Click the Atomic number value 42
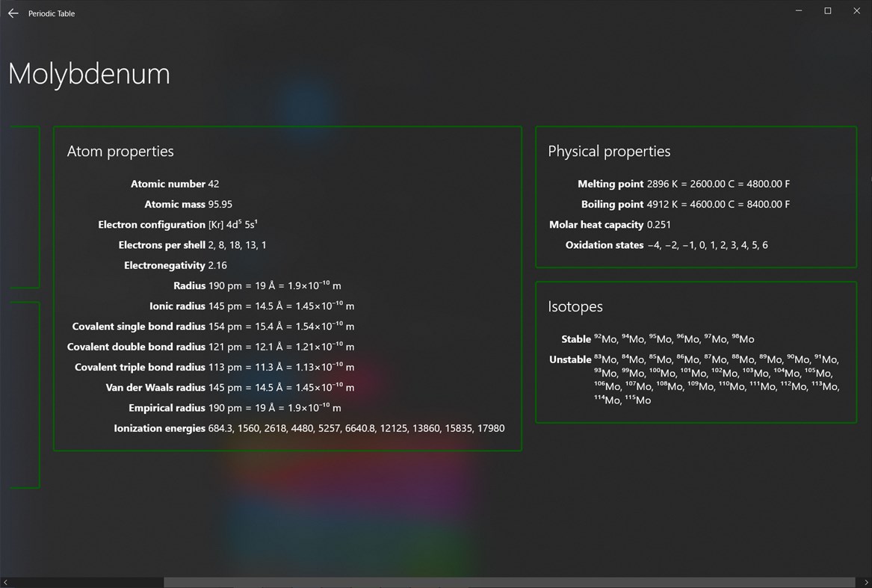 (214, 184)
